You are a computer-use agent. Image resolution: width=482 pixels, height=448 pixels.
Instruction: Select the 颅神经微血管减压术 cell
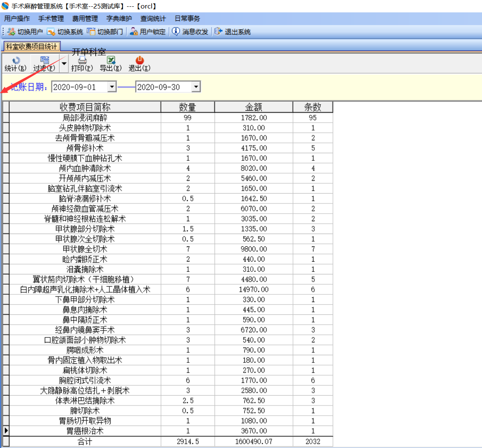(85, 209)
